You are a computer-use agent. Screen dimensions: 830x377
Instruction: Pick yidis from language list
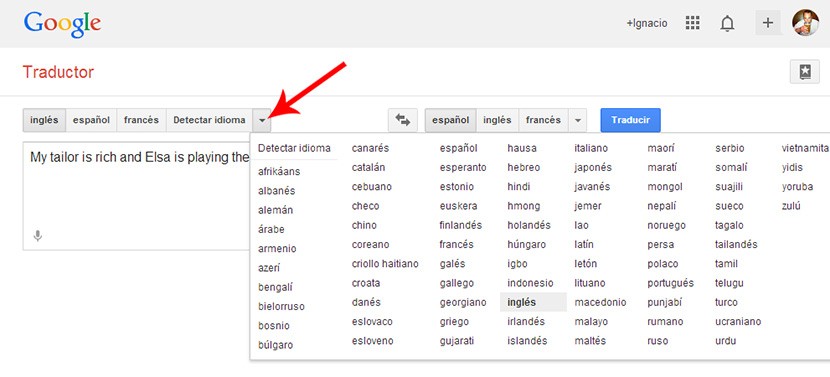[x=792, y=167]
